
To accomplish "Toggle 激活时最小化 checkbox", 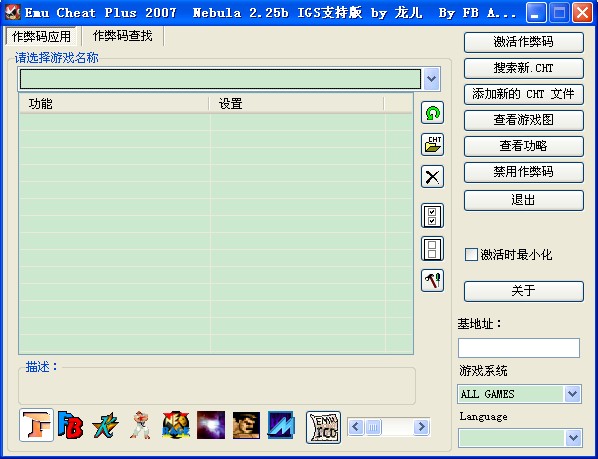I will 471,254.
